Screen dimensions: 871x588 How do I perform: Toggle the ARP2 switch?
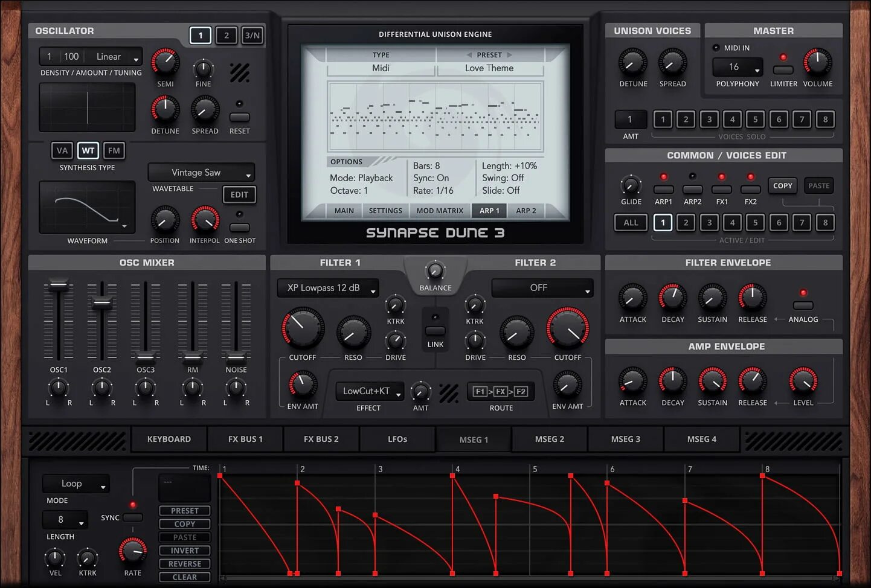click(x=692, y=190)
